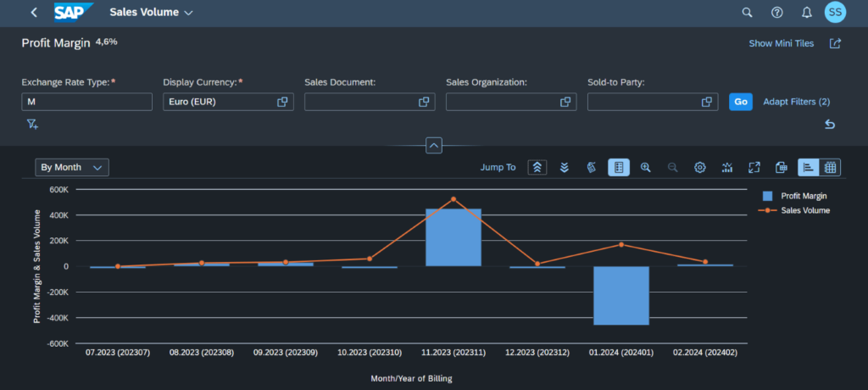The height and width of the screenshot is (390, 868).
Task: Click Show Mini Tiles link
Action: 781,43
